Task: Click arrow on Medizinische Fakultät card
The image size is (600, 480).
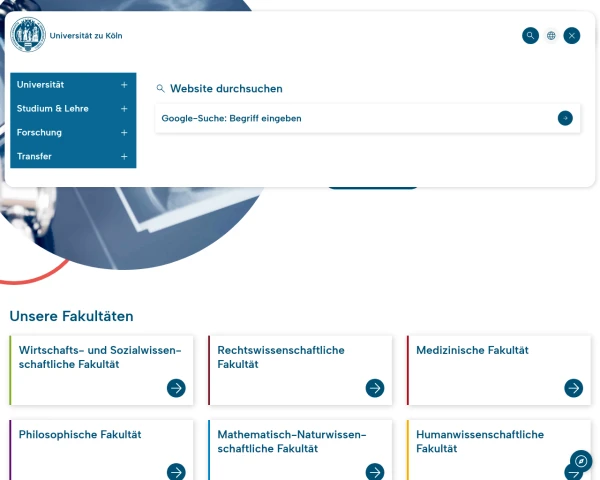Action: [x=574, y=388]
